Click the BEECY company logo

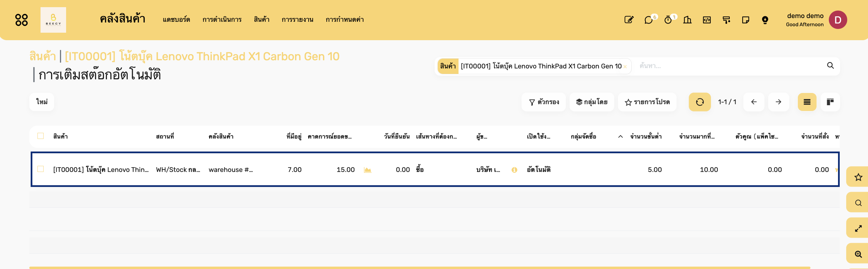pos(53,20)
